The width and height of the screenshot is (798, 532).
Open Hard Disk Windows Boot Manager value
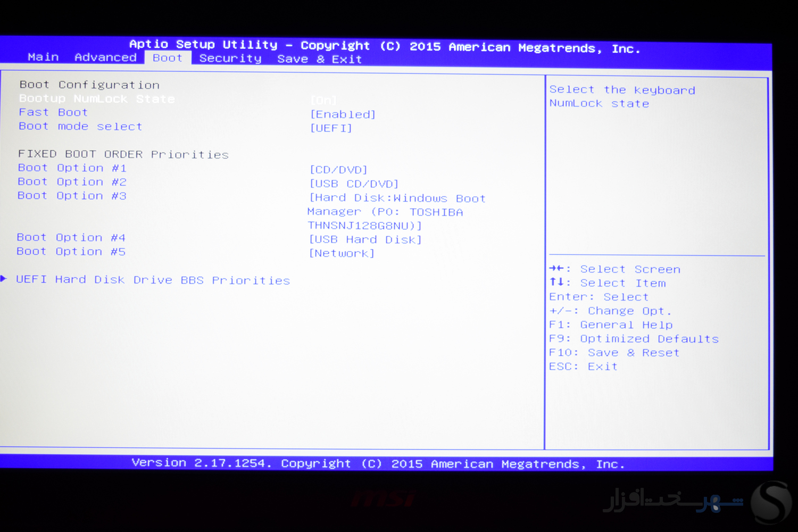[x=396, y=212]
